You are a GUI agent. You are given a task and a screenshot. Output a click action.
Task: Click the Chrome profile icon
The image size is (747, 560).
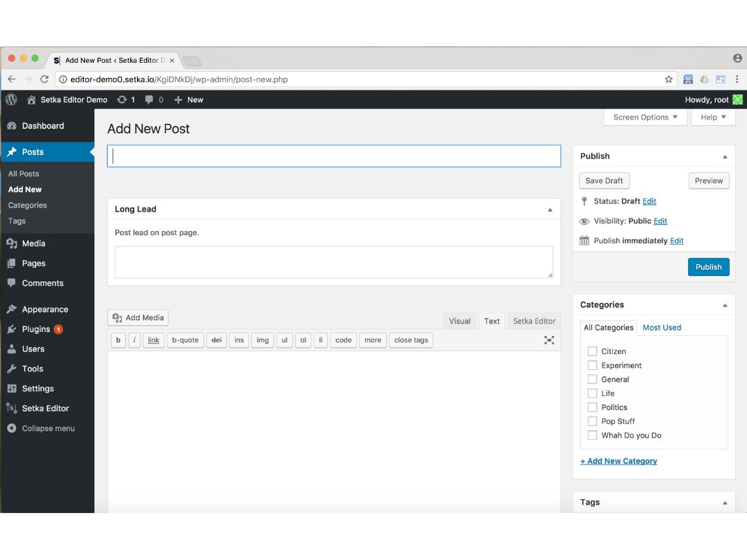click(737, 58)
